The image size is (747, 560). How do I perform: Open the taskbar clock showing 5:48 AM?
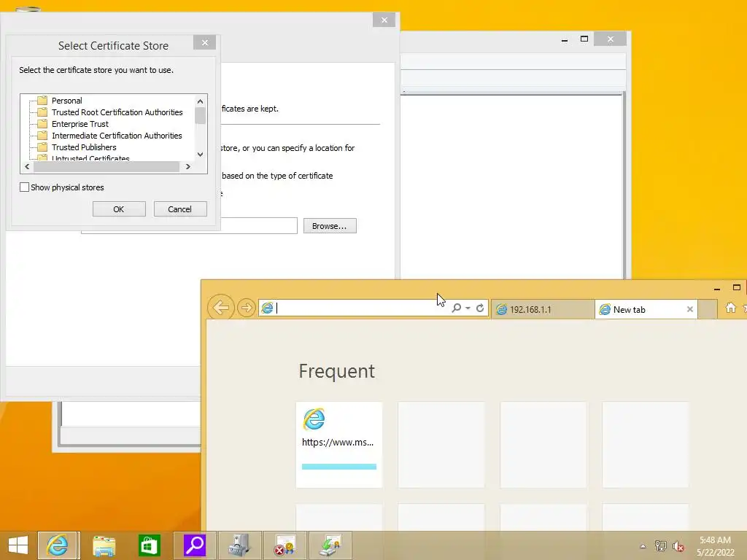click(715, 545)
